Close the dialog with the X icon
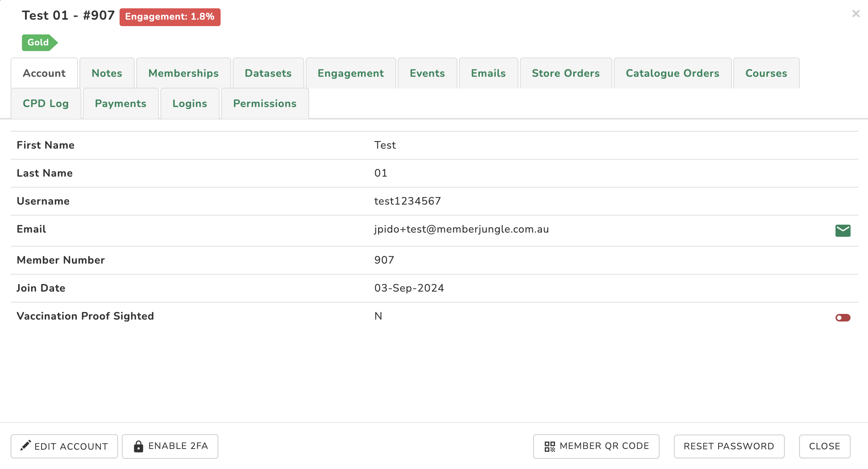 tap(856, 14)
